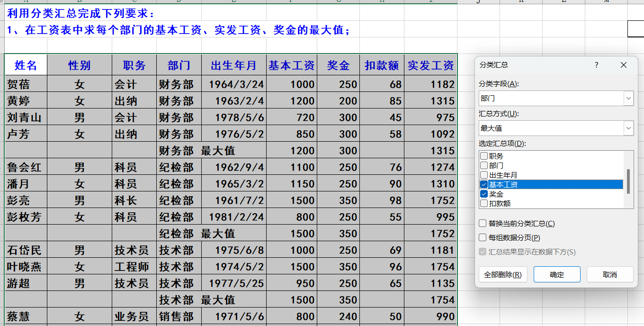Screen dimensions: 644x326
Task: Tick the 部门 checkbox in summary items list
Action: tap(483, 165)
